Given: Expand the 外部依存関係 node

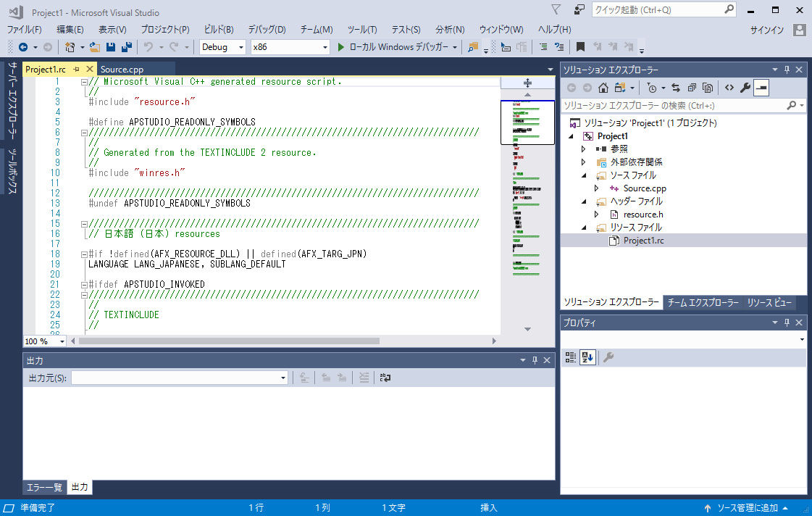Looking at the screenshot, I should [x=584, y=162].
